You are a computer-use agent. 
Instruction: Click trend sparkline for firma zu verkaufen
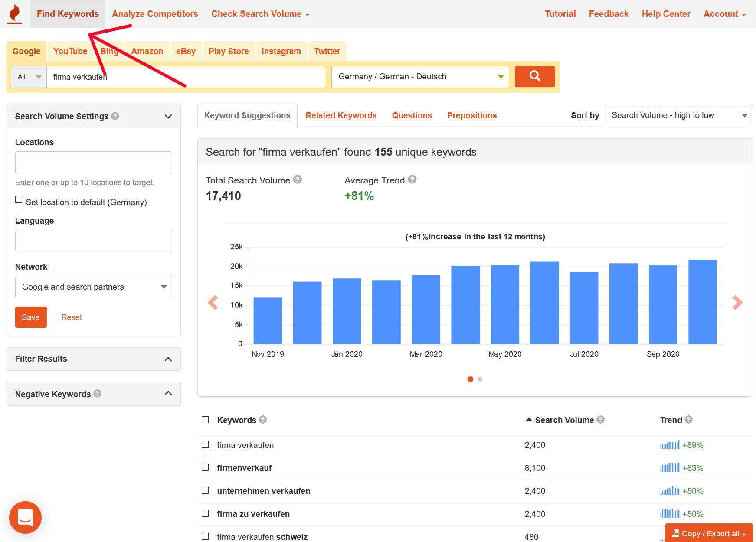pyautogui.click(x=670, y=514)
